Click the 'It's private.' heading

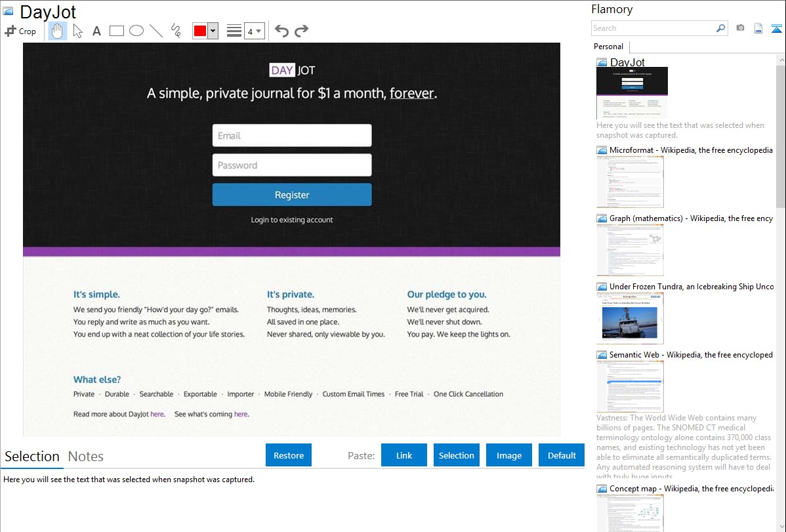(x=291, y=295)
